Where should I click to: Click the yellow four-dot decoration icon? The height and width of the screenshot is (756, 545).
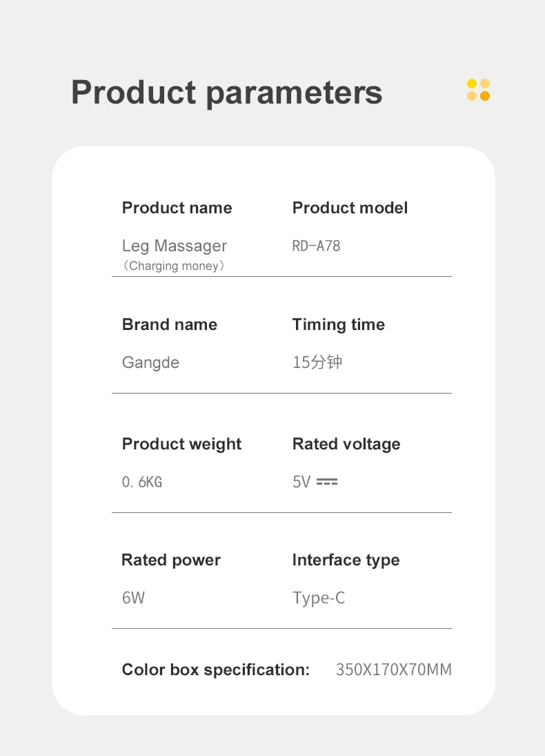click(478, 90)
